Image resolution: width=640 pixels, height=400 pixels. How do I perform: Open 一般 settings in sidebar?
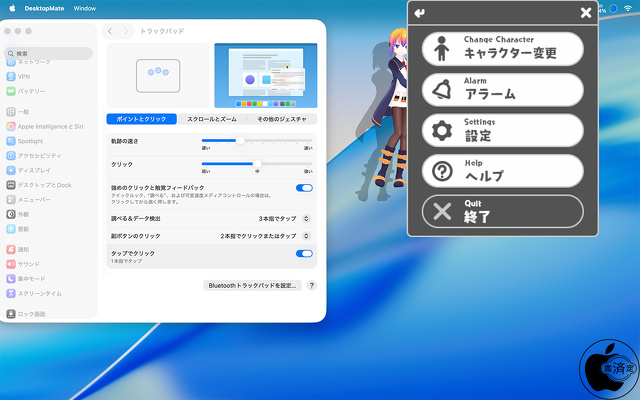(18, 111)
